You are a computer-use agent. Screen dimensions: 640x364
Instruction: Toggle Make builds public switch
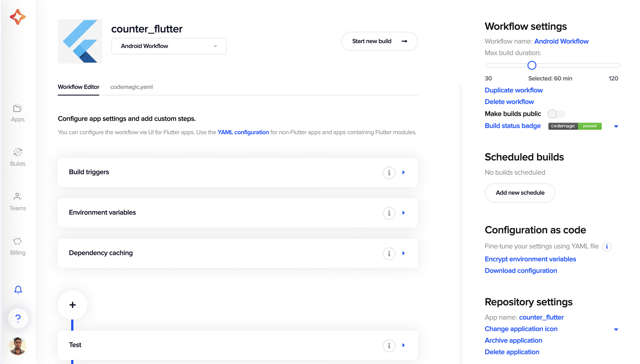[x=556, y=114]
